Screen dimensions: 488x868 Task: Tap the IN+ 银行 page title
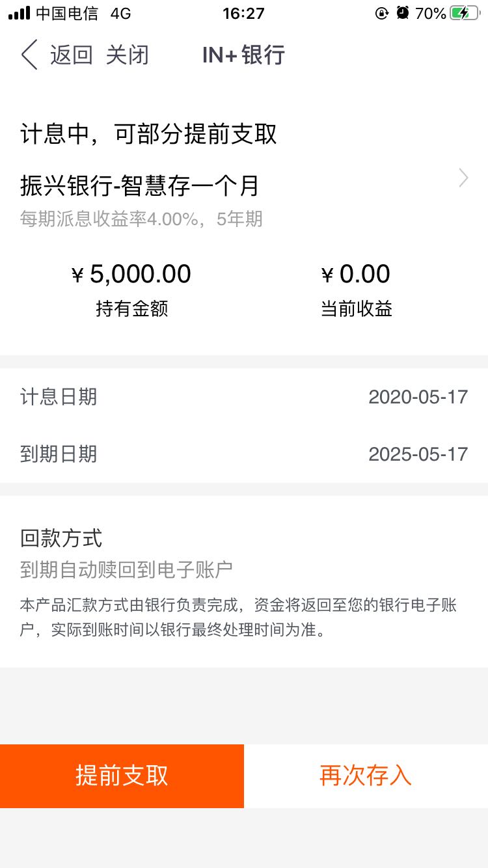[243, 55]
